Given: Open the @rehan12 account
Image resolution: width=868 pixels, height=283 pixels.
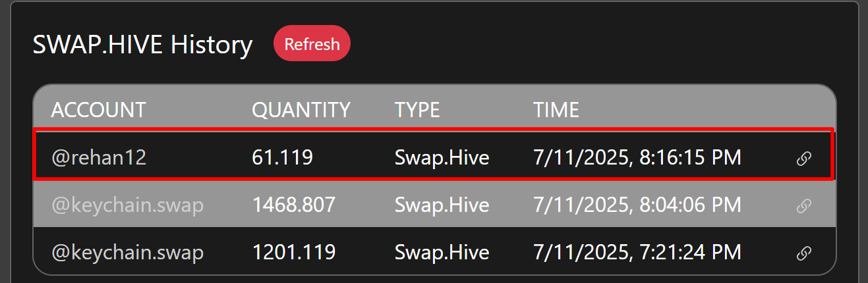Looking at the screenshot, I should pyautogui.click(x=99, y=158).
